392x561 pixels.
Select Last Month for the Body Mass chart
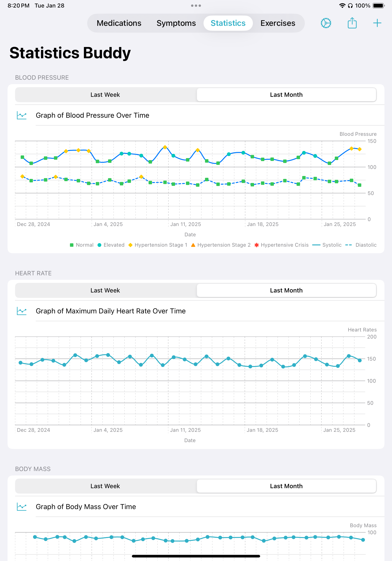286,486
